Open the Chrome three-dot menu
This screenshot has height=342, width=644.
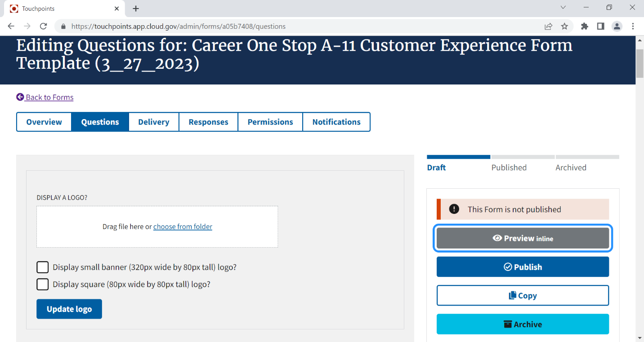pos(633,27)
